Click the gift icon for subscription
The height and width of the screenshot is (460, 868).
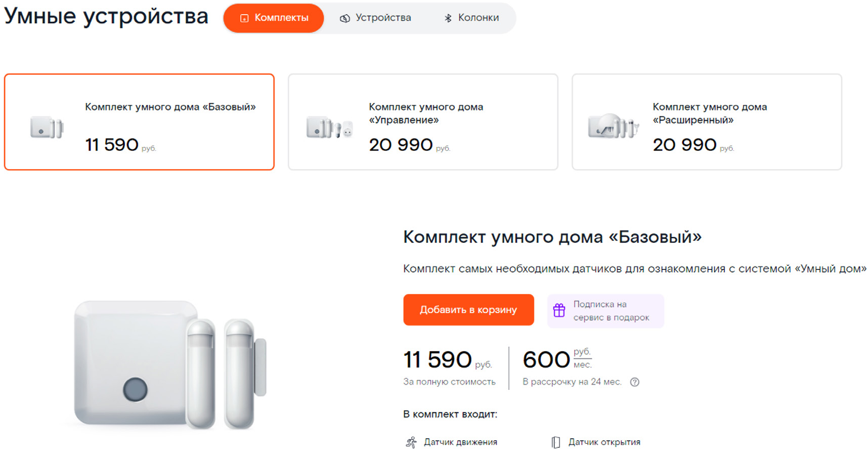coord(559,310)
